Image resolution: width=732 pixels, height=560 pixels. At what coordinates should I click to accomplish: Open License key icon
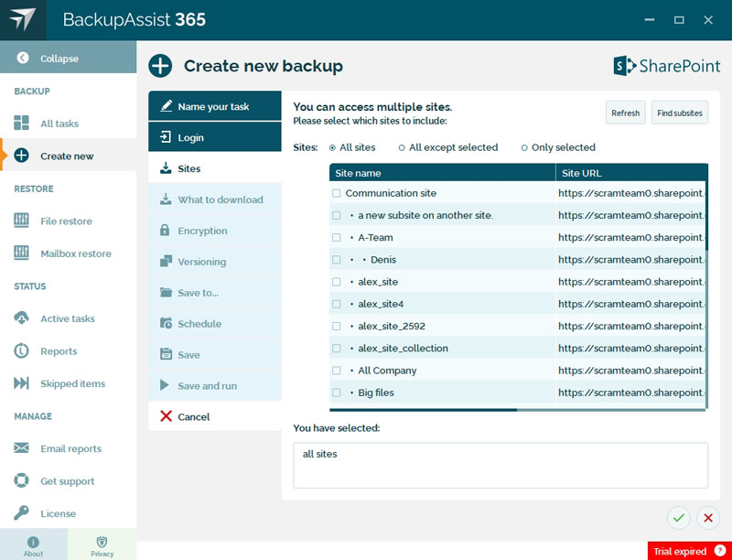coord(21,512)
